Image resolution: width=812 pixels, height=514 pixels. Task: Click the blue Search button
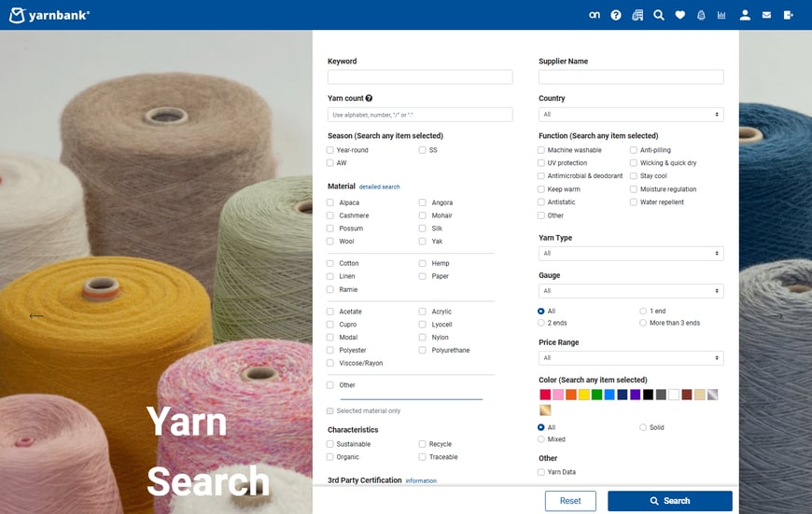pyautogui.click(x=669, y=501)
